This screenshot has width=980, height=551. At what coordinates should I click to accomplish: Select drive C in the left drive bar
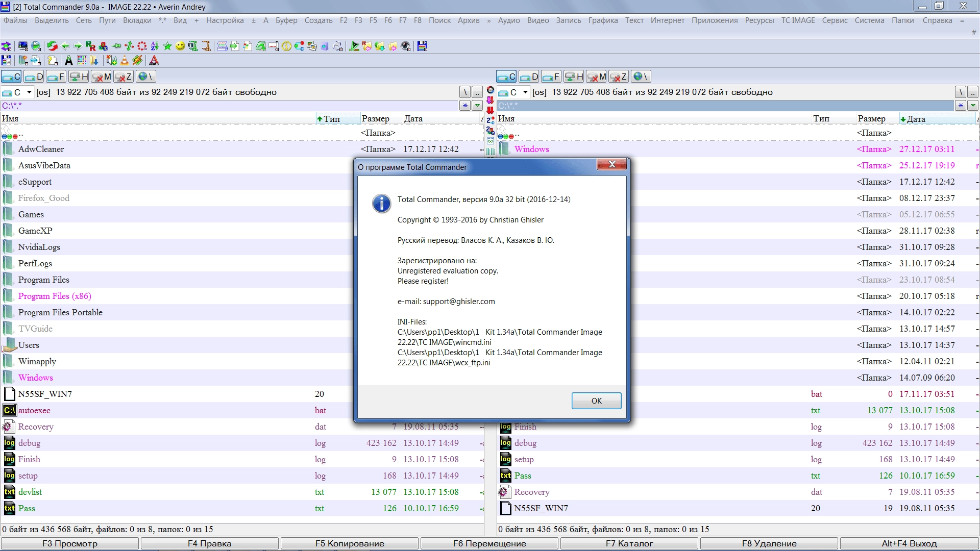tap(11, 77)
